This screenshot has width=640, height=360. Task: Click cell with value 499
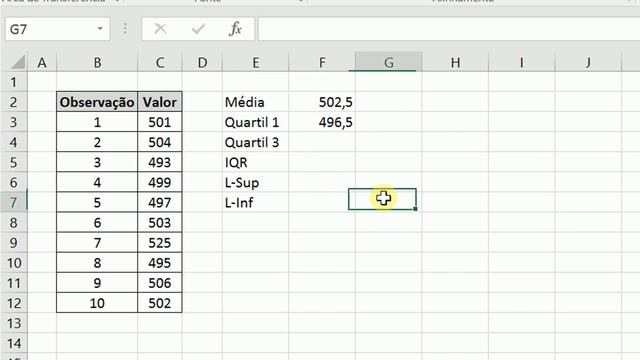160,182
